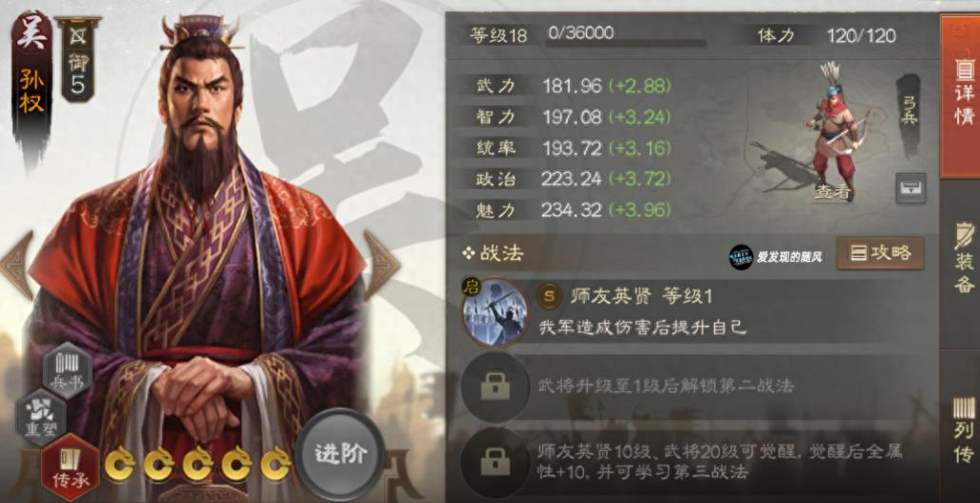Click the first gold dragon star
Viewport: 980px width, 503px height.
tap(120, 464)
